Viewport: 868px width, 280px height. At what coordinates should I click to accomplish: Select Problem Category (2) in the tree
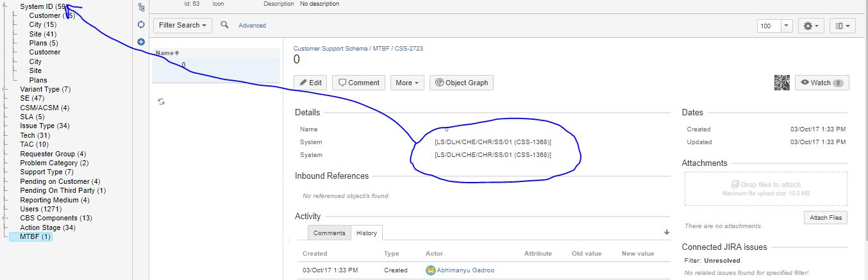54,163
